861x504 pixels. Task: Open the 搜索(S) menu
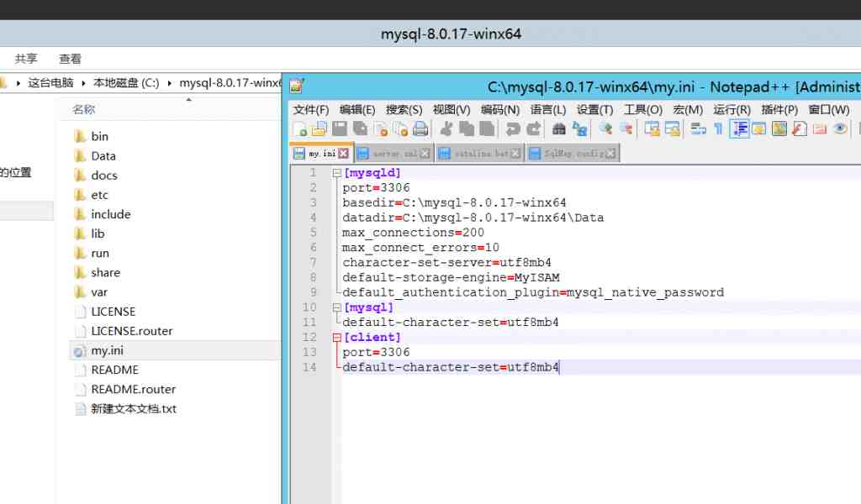(404, 110)
